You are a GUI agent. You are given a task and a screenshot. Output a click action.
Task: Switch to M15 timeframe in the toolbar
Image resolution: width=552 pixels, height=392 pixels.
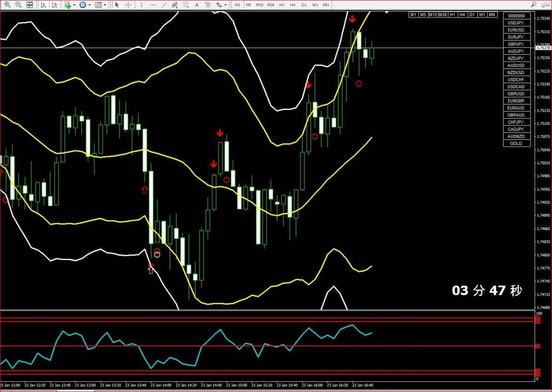coord(259,5)
